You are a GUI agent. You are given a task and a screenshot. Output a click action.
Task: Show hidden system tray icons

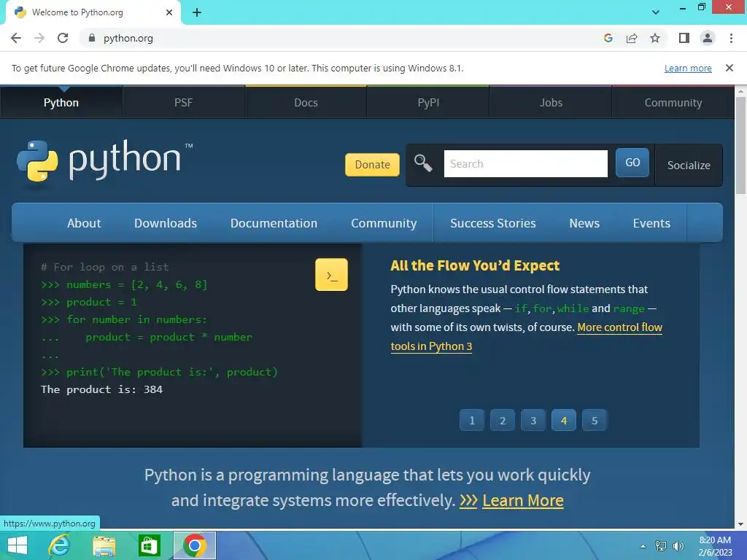[643, 546]
